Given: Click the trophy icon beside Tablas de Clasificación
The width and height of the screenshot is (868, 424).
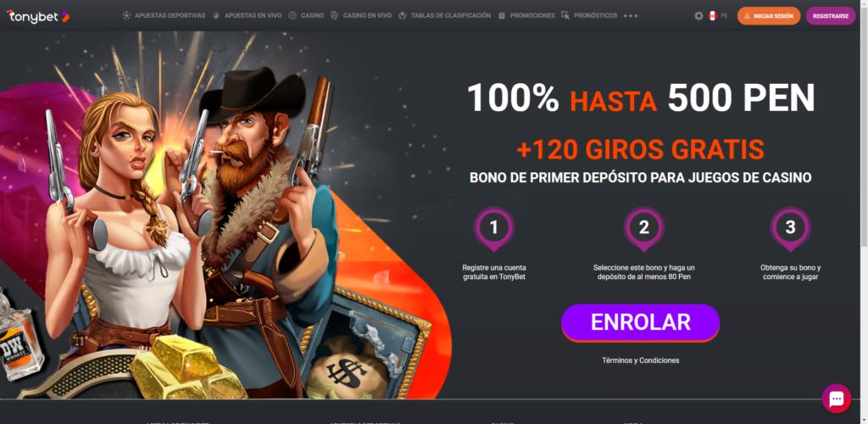Looking at the screenshot, I should coord(403,15).
